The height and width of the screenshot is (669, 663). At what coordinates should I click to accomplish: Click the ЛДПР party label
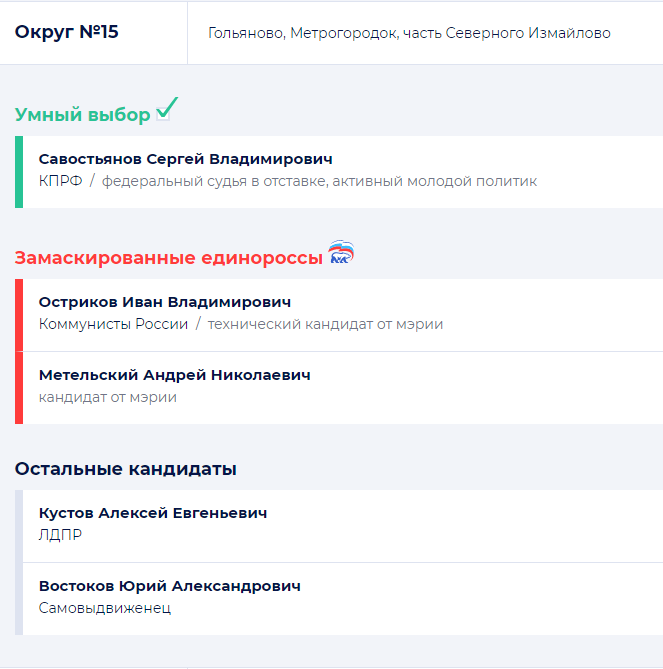(60, 535)
